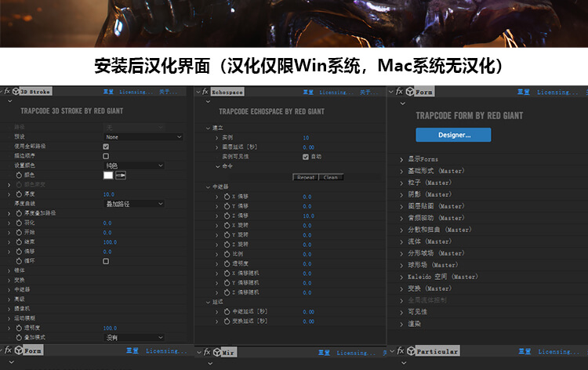This screenshot has height=370, width=588.
Task: Toggle the fx switch for Particular
Action: 401,351
